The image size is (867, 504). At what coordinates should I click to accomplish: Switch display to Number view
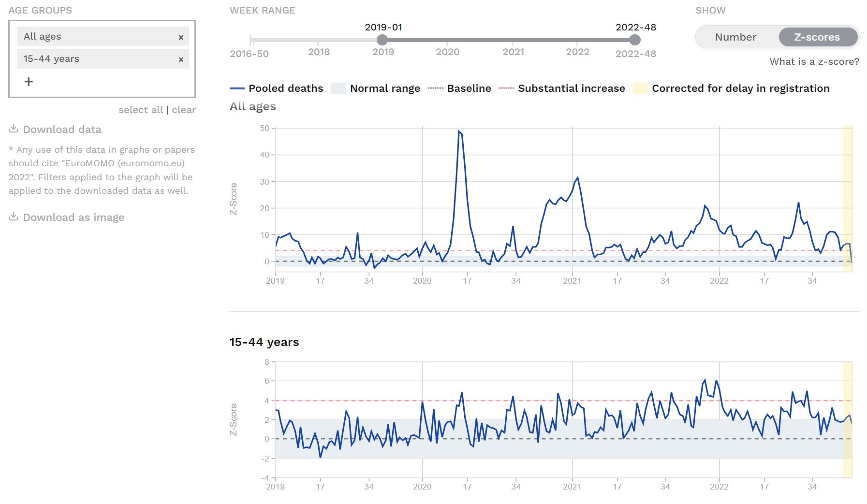pyautogui.click(x=735, y=37)
